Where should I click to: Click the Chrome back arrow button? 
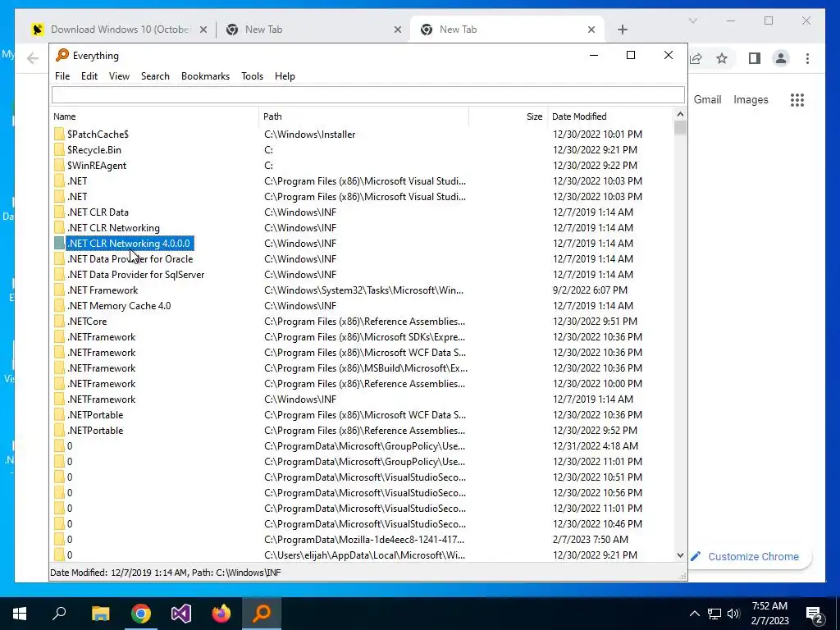pyautogui.click(x=33, y=58)
